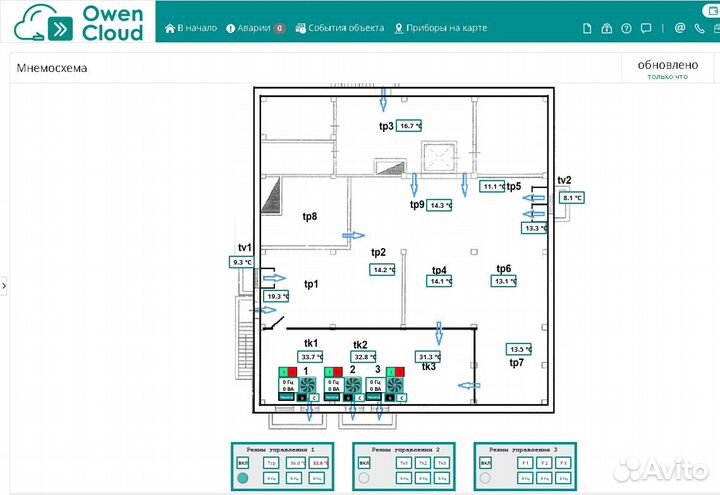The image size is (720, 495).
Task: Click the fan icon of unit 1
Action: tap(307, 384)
